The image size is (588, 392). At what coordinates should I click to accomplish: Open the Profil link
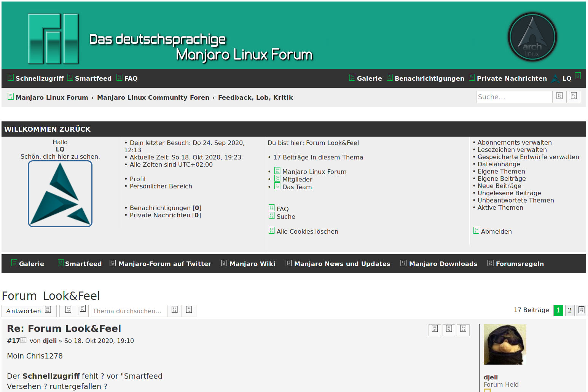(x=137, y=179)
